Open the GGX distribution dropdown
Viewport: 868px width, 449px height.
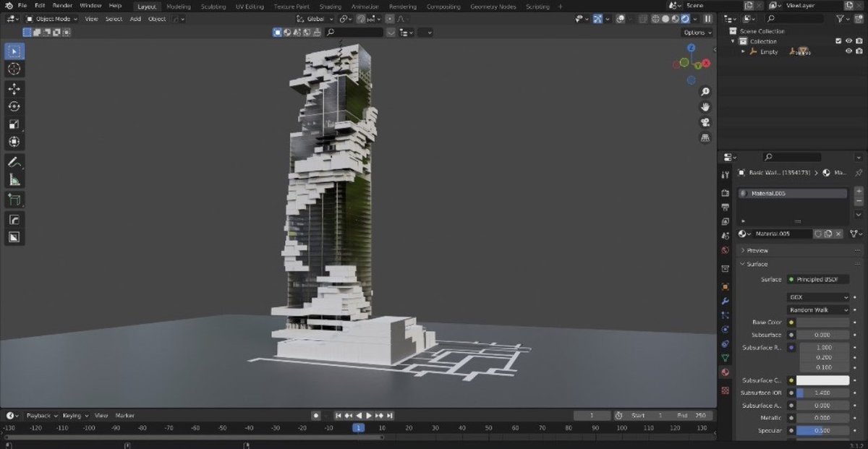[x=818, y=297]
